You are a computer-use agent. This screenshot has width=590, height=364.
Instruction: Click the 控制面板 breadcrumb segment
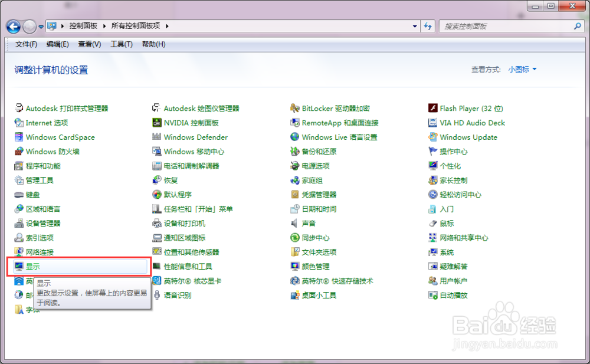tap(83, 26)
